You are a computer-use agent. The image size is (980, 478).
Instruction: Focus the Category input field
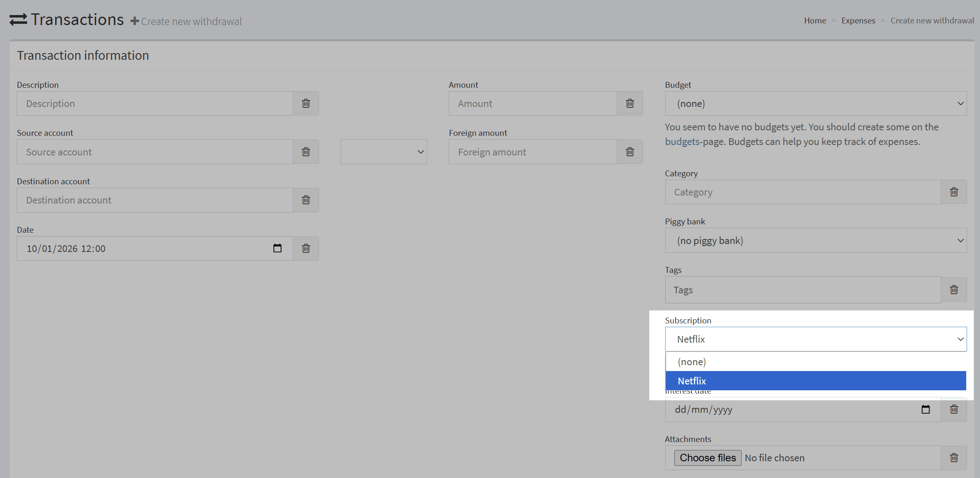tap(803, 192)
